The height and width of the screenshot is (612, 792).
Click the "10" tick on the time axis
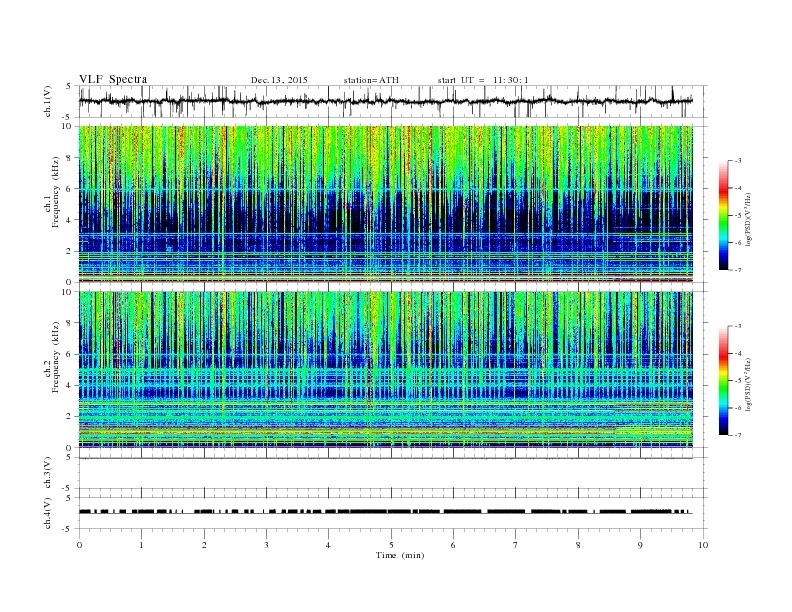pos(703,545)
